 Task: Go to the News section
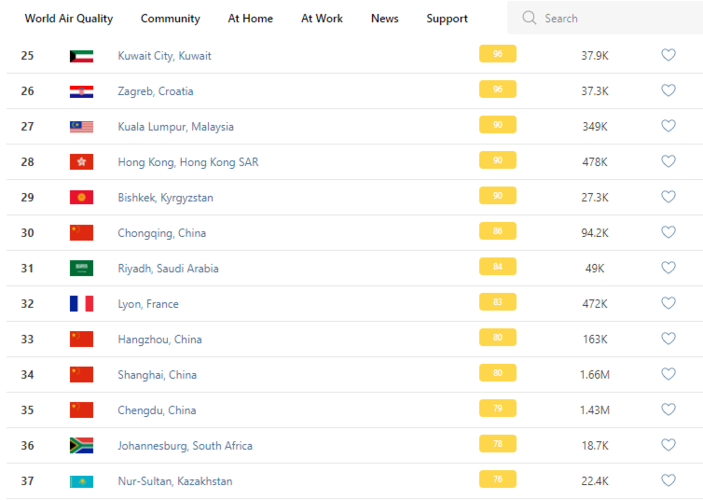coord(384,19)
